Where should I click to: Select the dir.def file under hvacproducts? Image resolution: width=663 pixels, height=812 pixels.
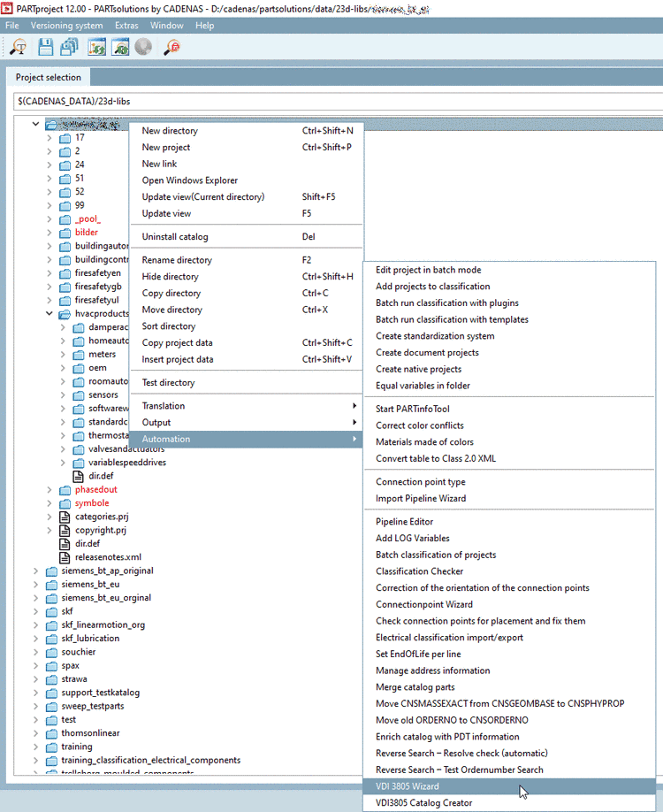101,476
